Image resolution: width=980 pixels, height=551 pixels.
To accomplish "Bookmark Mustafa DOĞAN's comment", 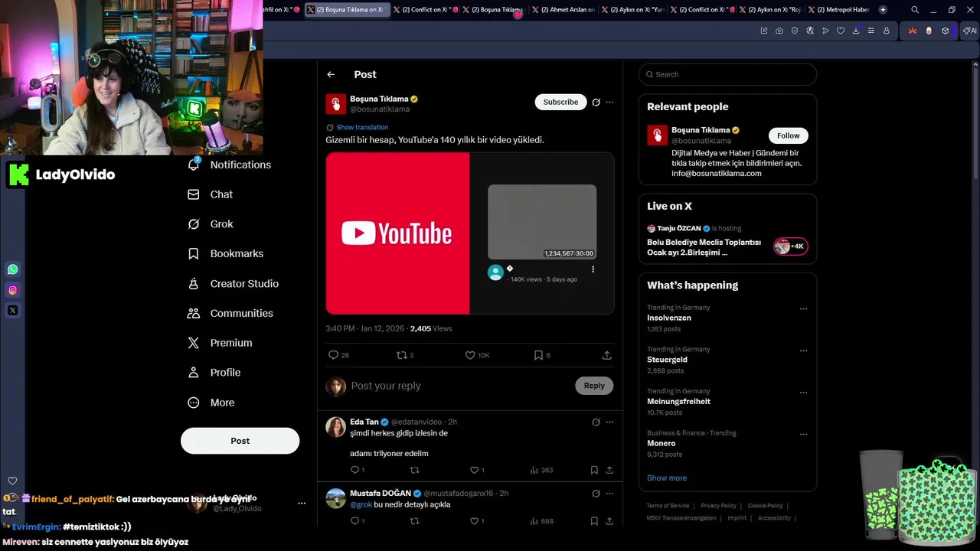I will click(x=594, y=521).
